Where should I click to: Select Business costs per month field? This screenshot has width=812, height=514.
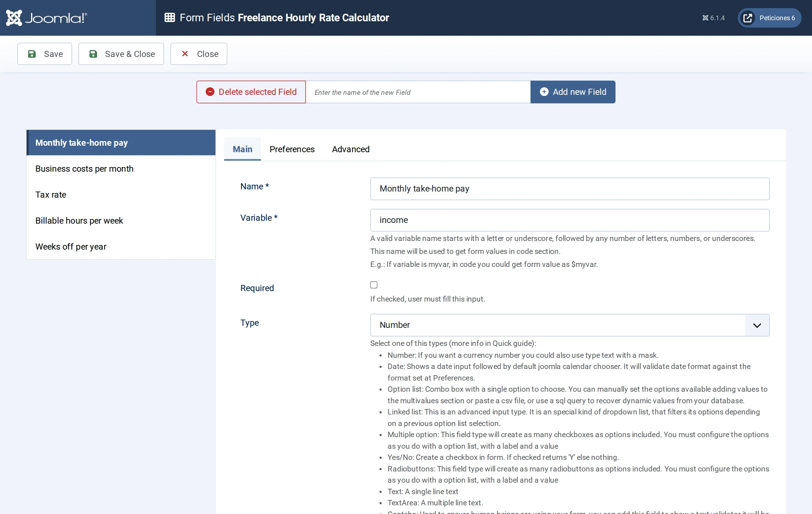tap(121, 168)
